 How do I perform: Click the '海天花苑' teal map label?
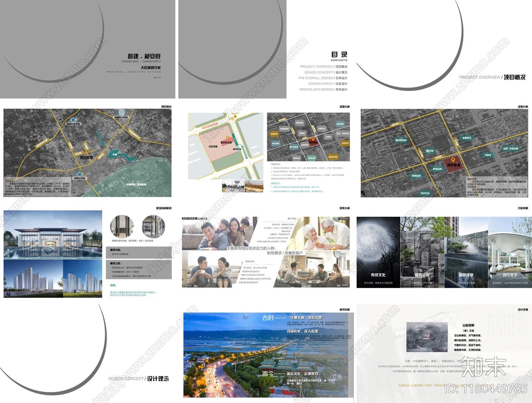425,193
